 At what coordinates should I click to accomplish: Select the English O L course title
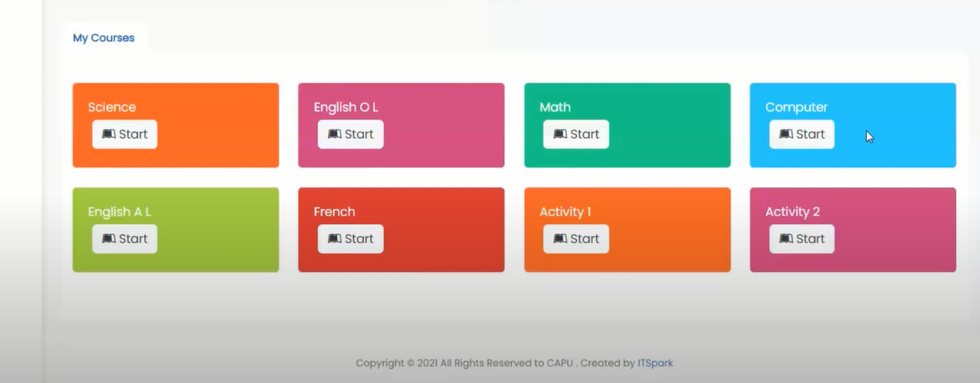[x=346, y=107]
